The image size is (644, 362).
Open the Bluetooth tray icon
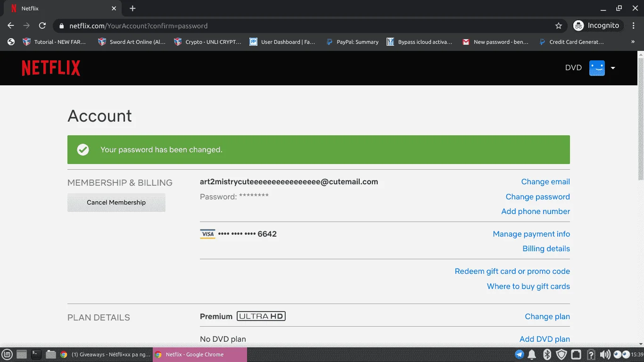[547, 354]
